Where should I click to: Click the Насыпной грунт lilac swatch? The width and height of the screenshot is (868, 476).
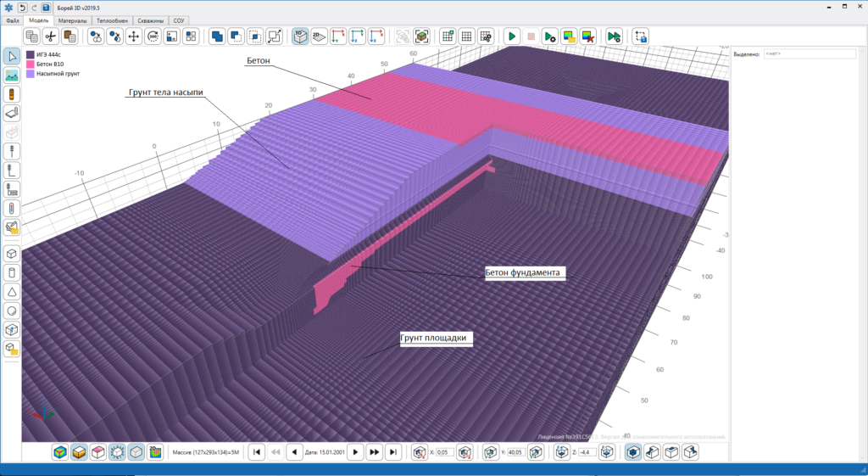(31, 73)
